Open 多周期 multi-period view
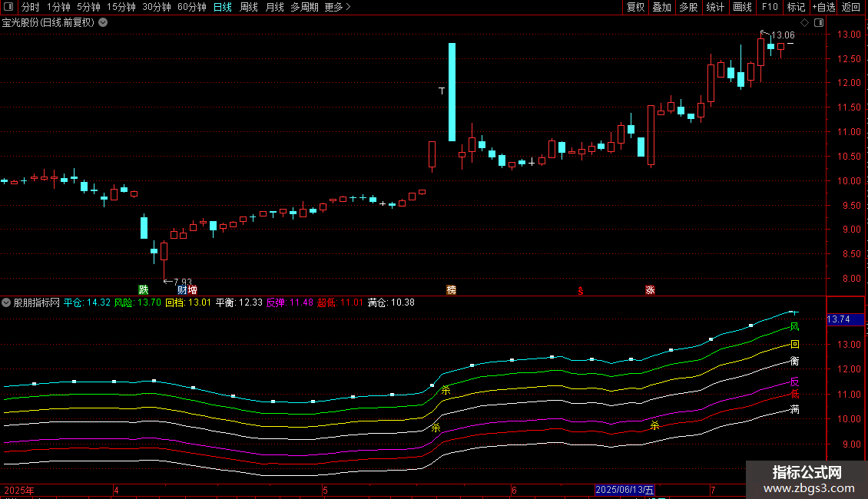This screenshot has width=868, height=499. [304, 7]
